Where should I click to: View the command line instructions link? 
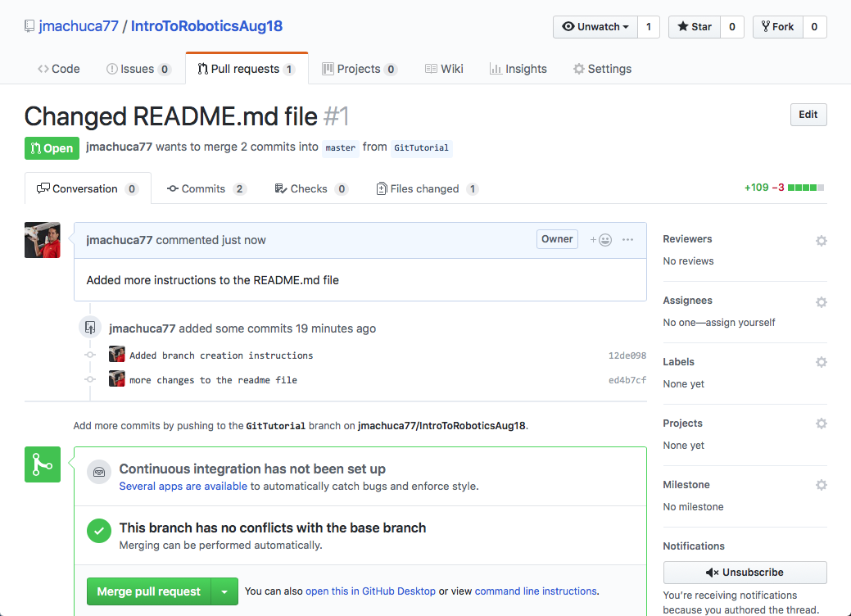[536, 591]
